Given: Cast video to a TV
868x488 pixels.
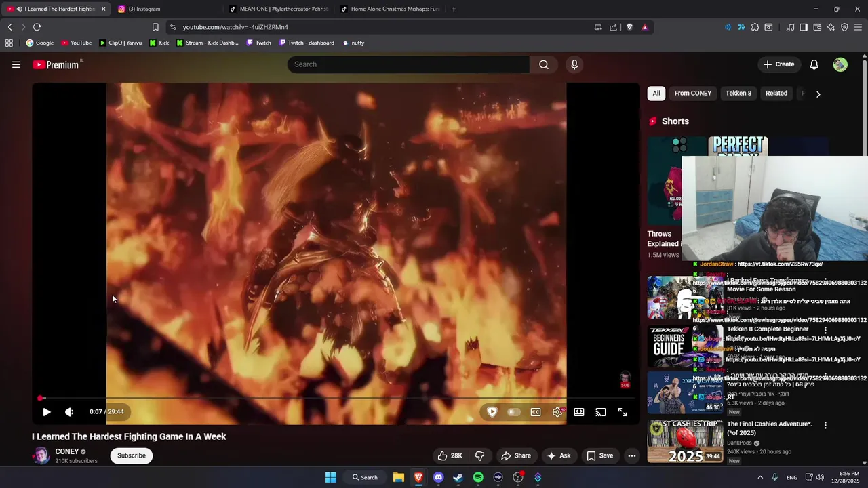Looking at the screenshot, I should coord(601,412).
